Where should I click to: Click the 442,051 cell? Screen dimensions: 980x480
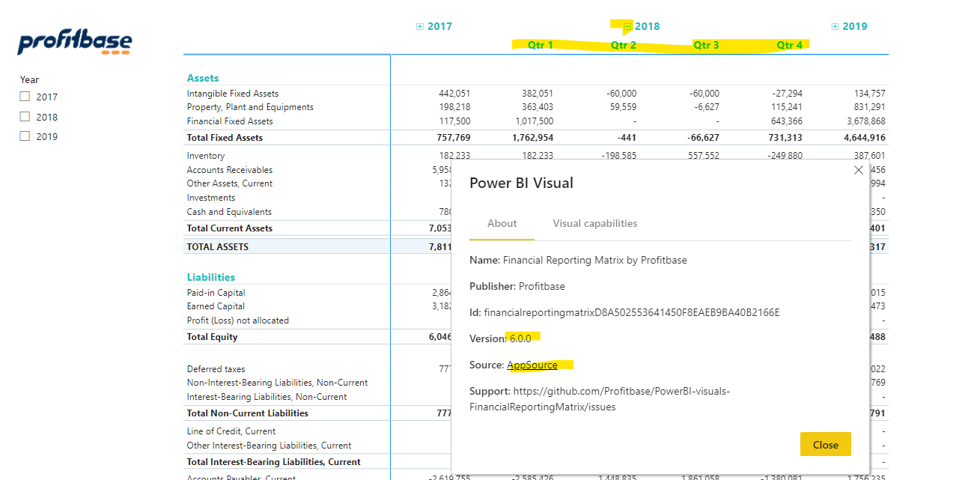(x=454, y=94)
